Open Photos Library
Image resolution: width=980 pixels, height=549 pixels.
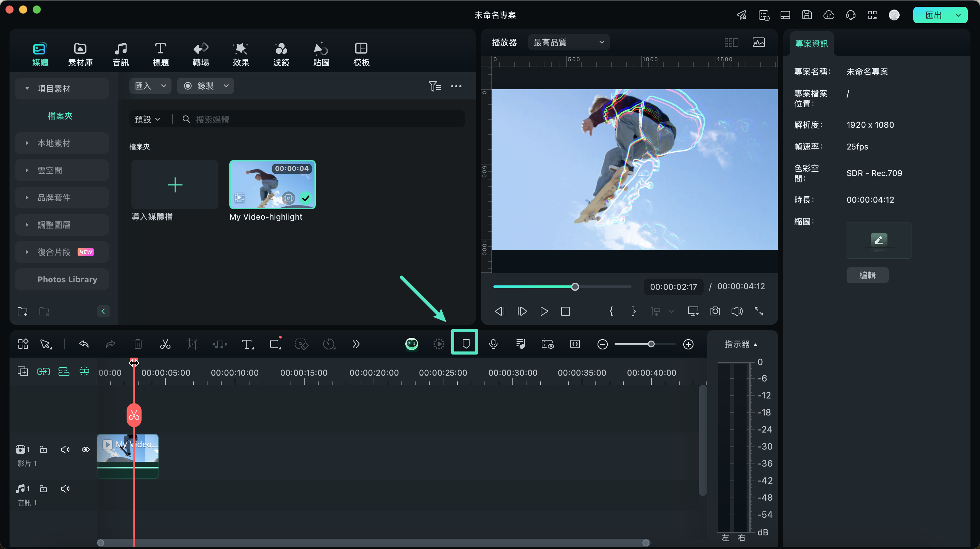point(62,280)
